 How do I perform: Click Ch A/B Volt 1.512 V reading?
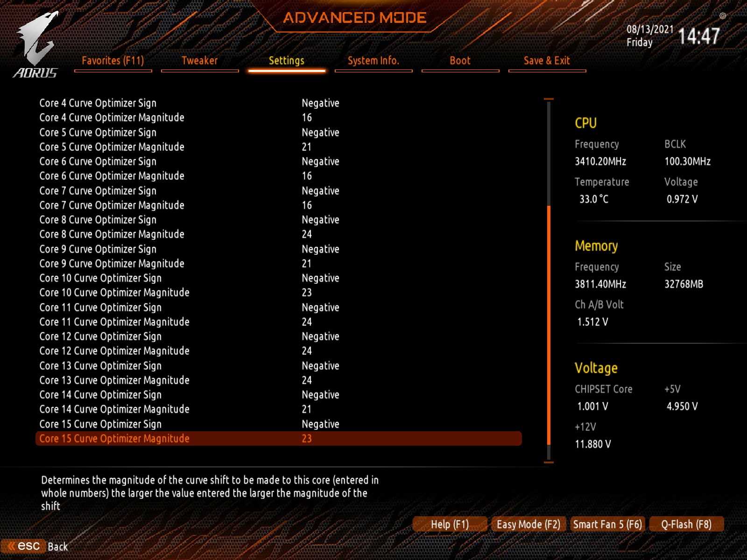pos(592,322)
